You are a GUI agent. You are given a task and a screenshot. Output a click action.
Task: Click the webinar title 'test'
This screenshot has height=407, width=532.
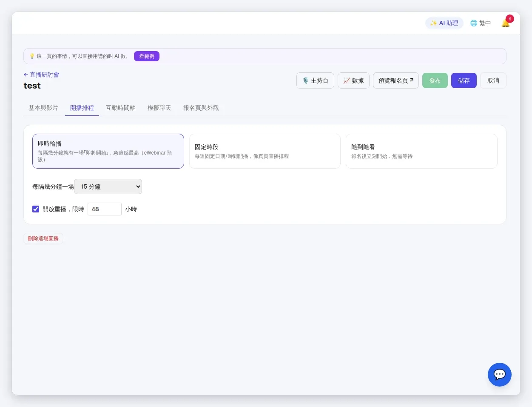click(x=32, y=86)
